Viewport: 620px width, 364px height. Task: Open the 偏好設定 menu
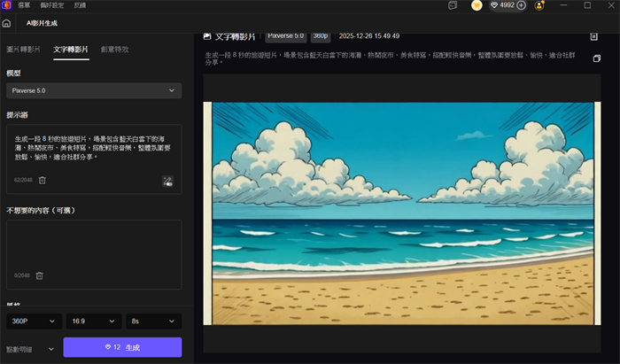[51, 5]
